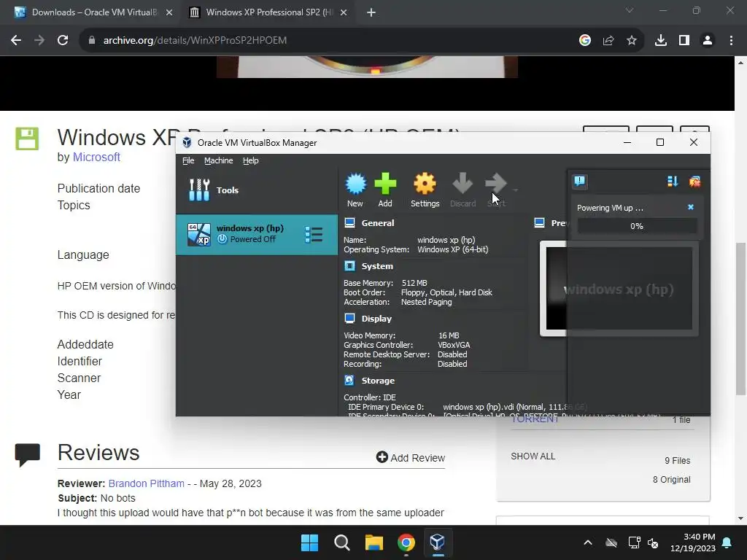The height and width of the screenshot is (560, 747).
Task: Click the Powering VM up progress bar
Action: point(637,226)
